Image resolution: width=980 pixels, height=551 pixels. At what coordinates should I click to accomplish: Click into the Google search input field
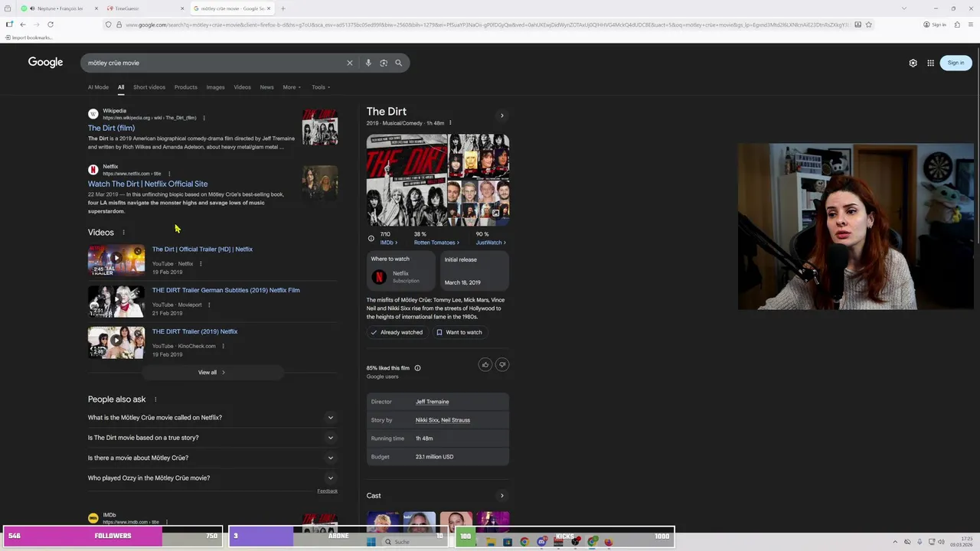click(214, 63)
